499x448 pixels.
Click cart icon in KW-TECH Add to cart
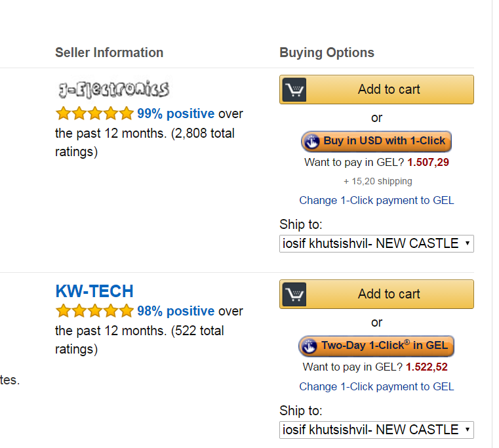point(294,294)
